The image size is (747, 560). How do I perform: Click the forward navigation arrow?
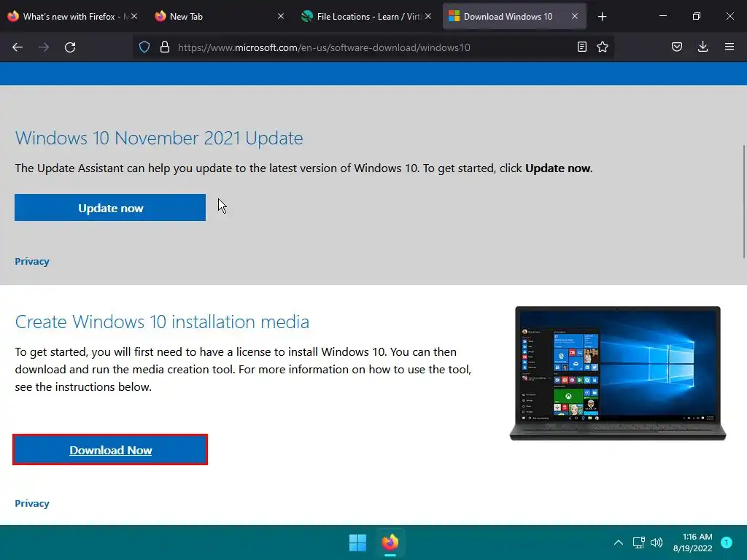44,47
